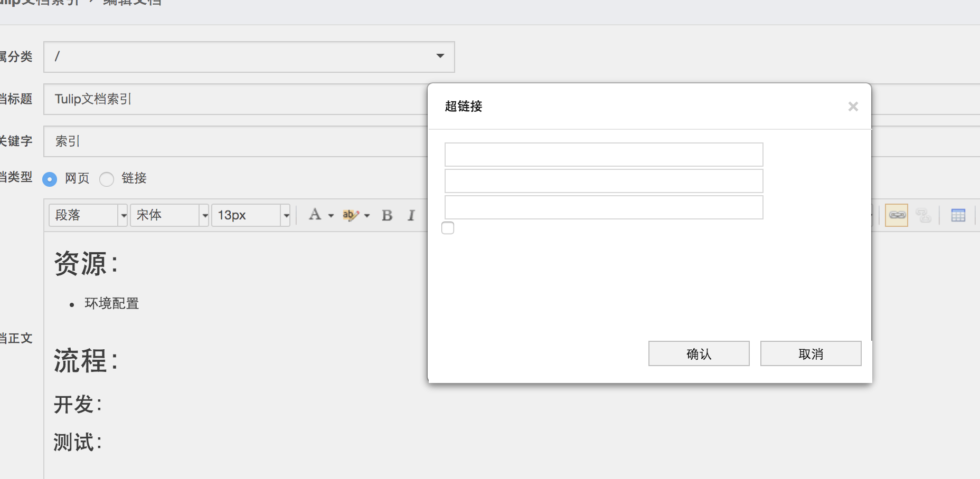Click the first input field in hyperlink dialog
Screen dimensions: 980x479
[x=604, y=155]
